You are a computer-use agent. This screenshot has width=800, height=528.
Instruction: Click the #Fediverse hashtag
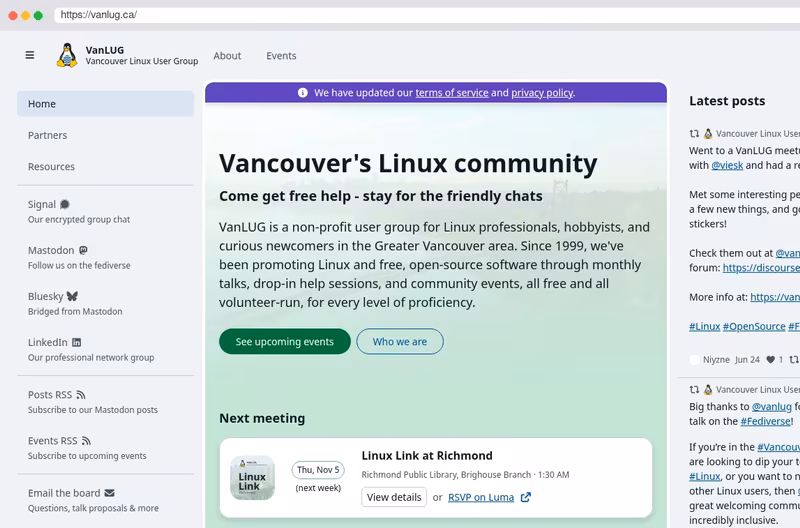765,421
